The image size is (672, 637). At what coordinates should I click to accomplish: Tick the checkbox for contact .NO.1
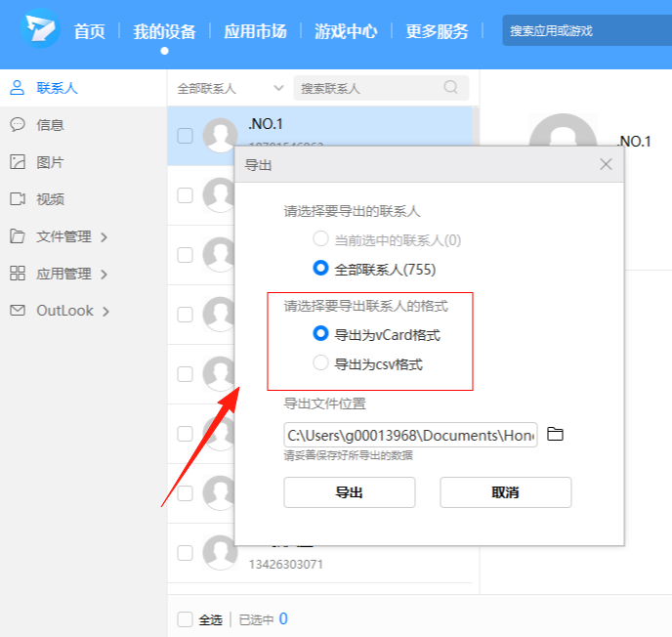coord(186,136)
